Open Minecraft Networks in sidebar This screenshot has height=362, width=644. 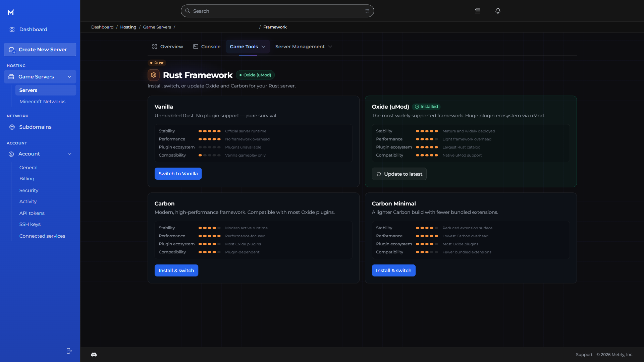click(42, 102)
